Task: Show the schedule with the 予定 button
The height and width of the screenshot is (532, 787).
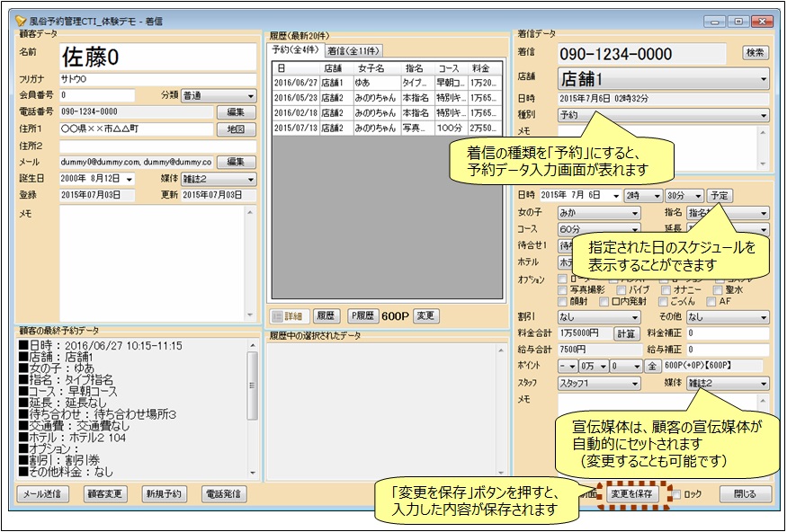Action: pos(719,196)
